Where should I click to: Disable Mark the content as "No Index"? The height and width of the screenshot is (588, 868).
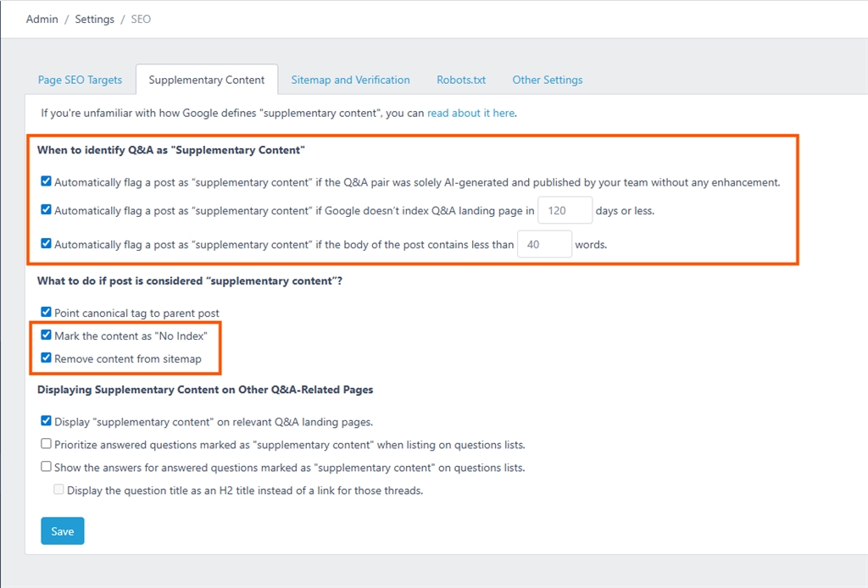47,336
